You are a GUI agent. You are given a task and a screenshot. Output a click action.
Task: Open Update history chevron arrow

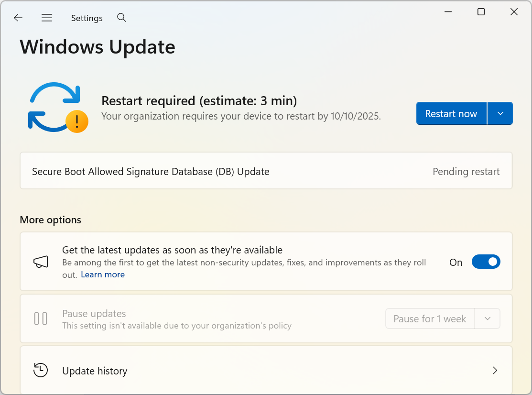(495, 370)
